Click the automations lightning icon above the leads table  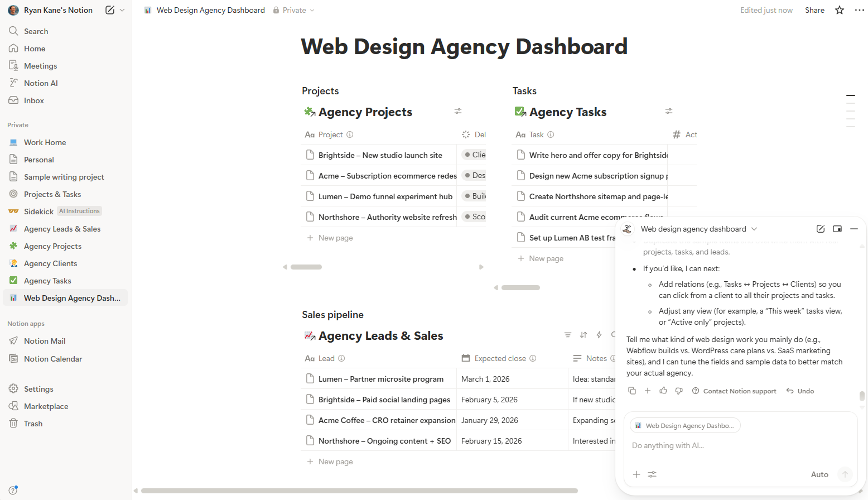[x=599, y=335]
